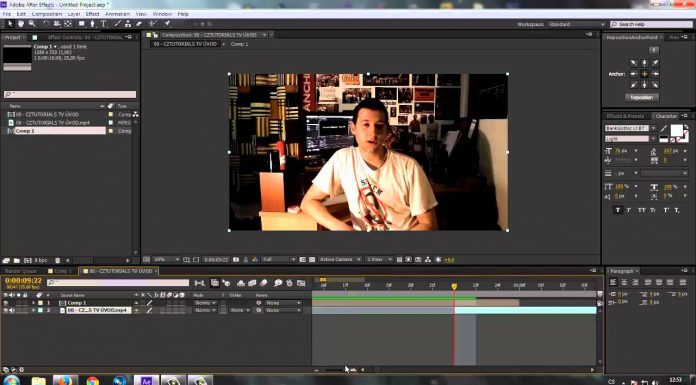Click the Auto-keyframe stopwatch icon in timeline
The width and height of the screenshot is (696, 385).
(x=289, y=283)
